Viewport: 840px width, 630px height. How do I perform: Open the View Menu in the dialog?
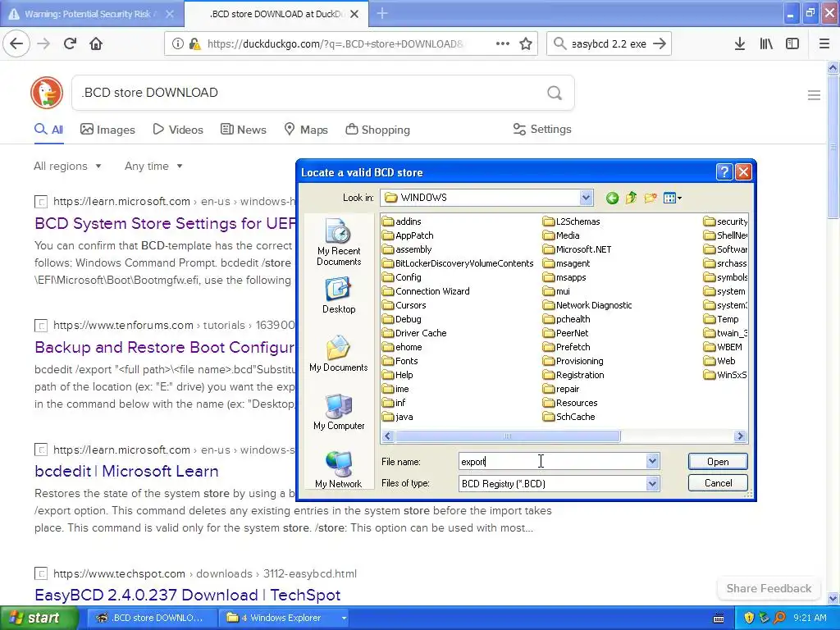pos(673,199)
